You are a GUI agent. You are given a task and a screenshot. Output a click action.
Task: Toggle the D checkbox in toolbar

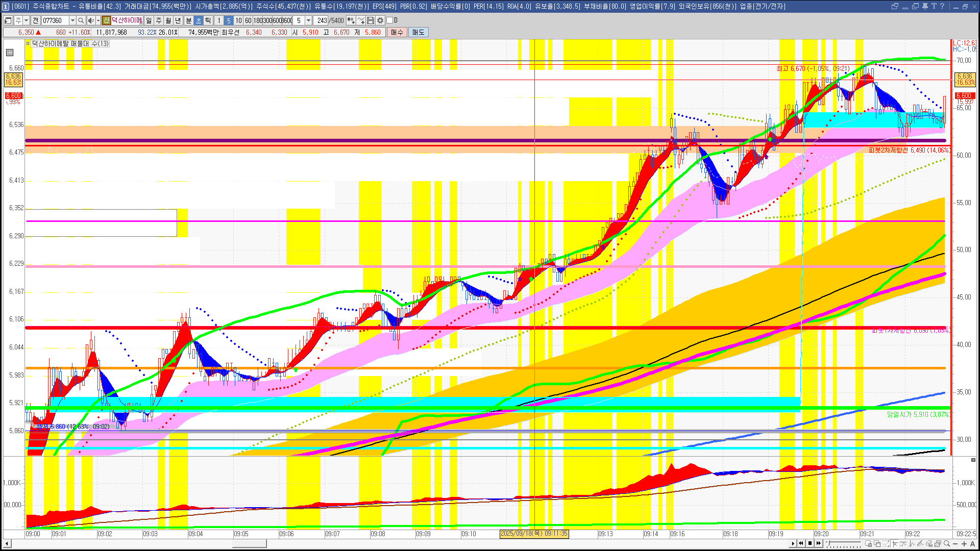(390, 20)
